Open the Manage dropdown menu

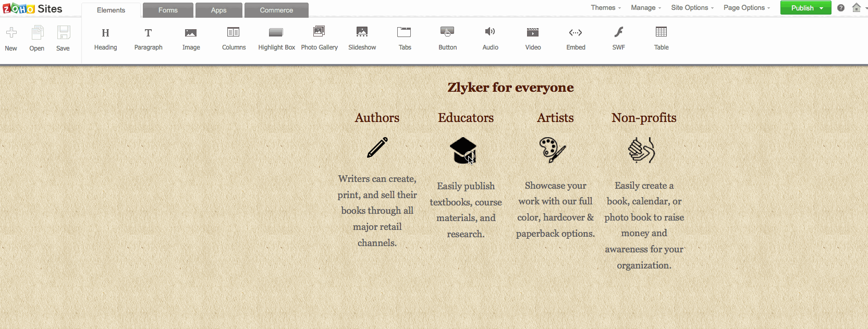click(x=645, y=8)
